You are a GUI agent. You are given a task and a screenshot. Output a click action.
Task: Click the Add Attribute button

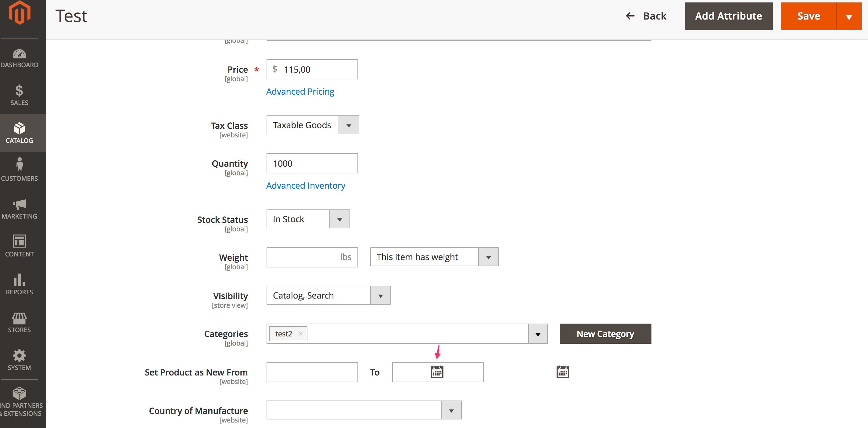pyautogui.click(x=729, y=16)
